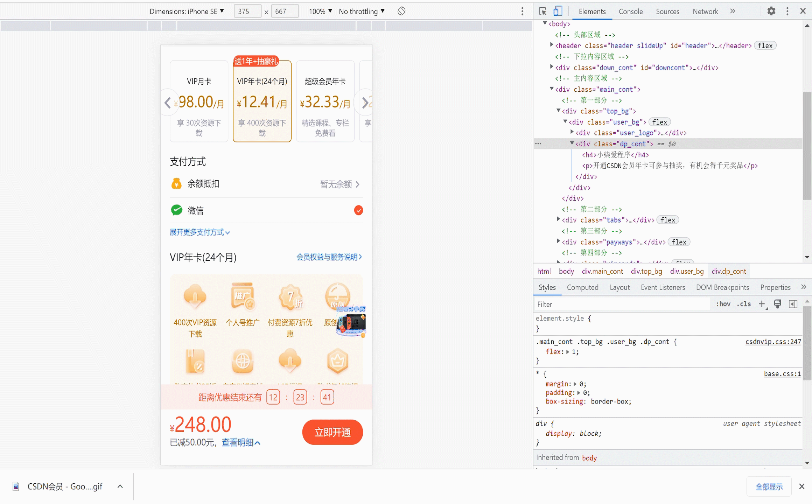Click the device width input field 375
Screen dimensions: 812x504
click(x=247, y=11)
